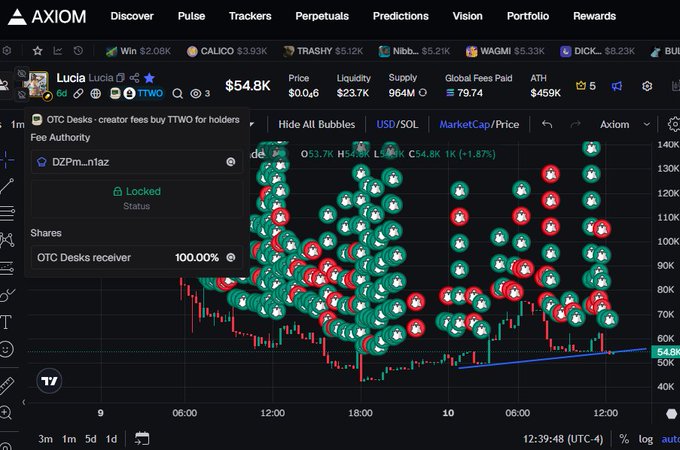Open ticker bar settings gear icon

(7, 51)
